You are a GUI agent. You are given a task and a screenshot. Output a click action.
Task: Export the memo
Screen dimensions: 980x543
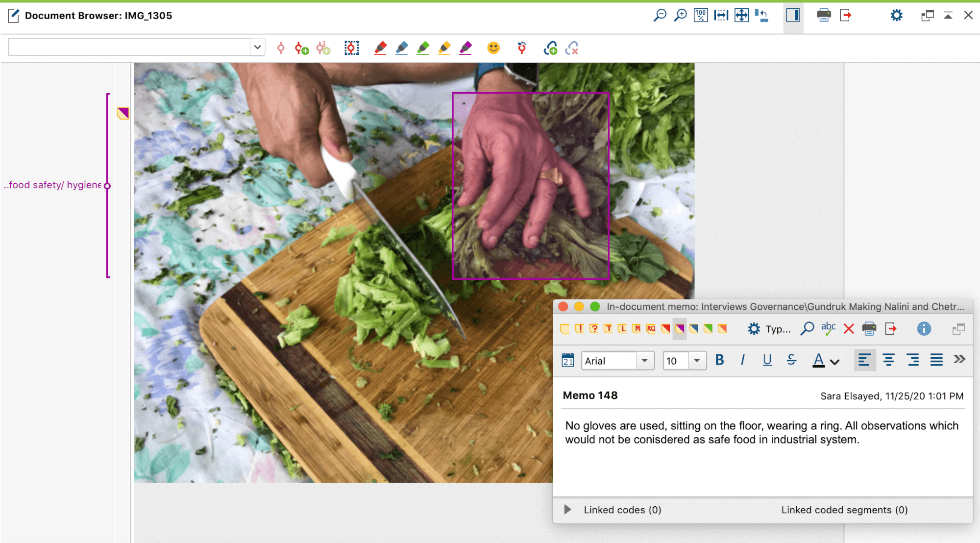pyautogui.click(x=891, y=328)
